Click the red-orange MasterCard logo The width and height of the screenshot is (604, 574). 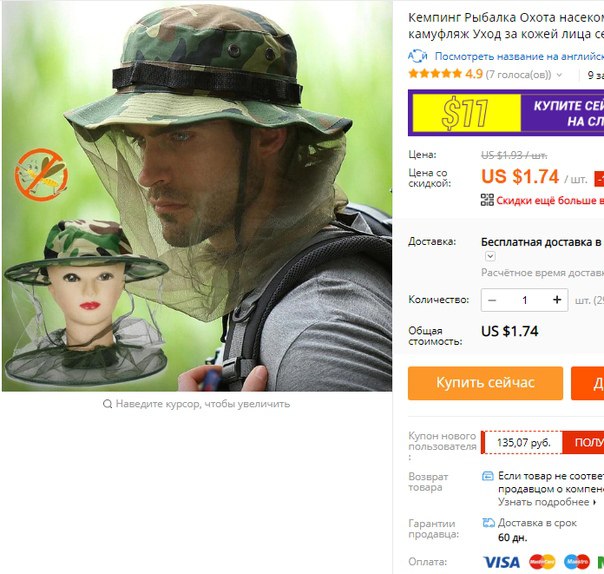pos(542,562)
